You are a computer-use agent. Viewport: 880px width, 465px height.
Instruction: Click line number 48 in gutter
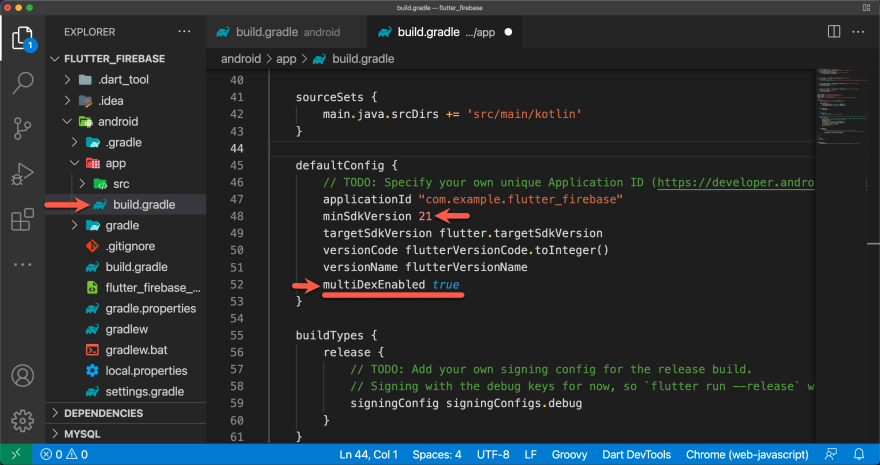236,217
